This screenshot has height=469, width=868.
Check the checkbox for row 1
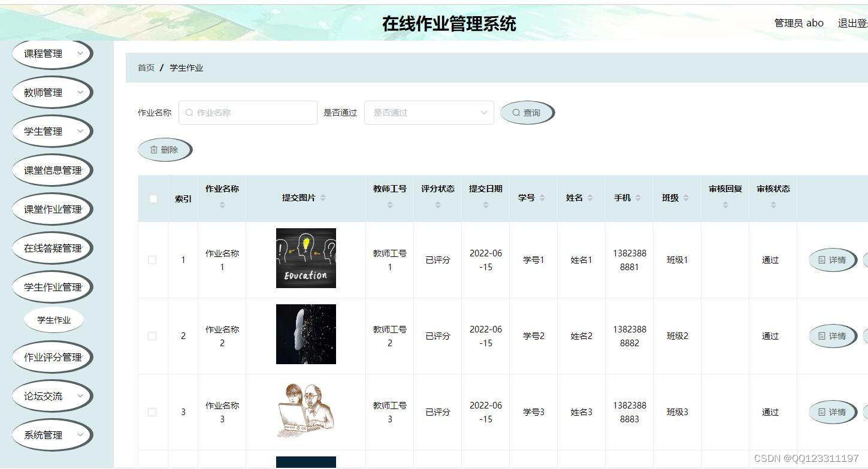click(152, 260)
